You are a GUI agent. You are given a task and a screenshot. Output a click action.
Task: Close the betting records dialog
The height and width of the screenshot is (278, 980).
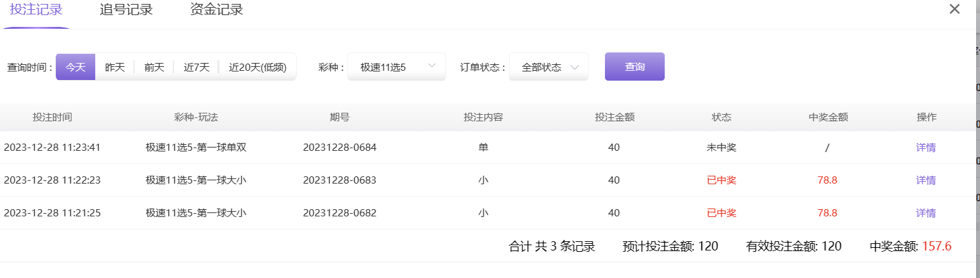pyautogui.click(x=954, y=9)
